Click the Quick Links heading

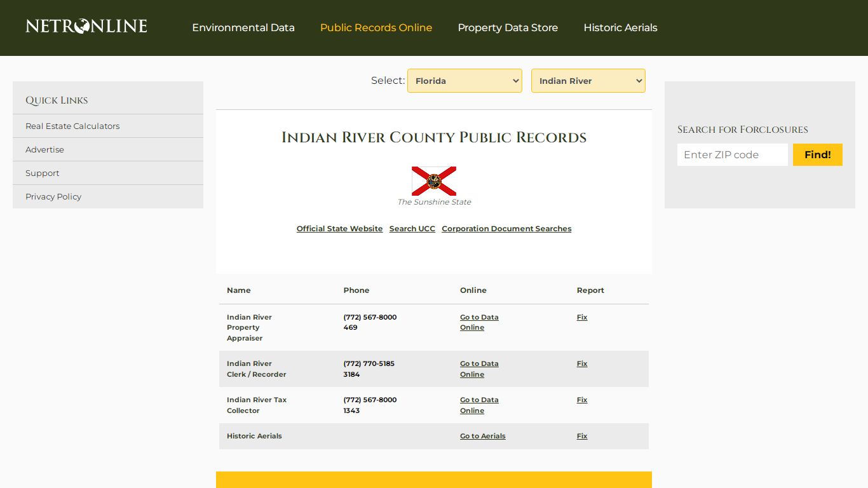point(57,100)
